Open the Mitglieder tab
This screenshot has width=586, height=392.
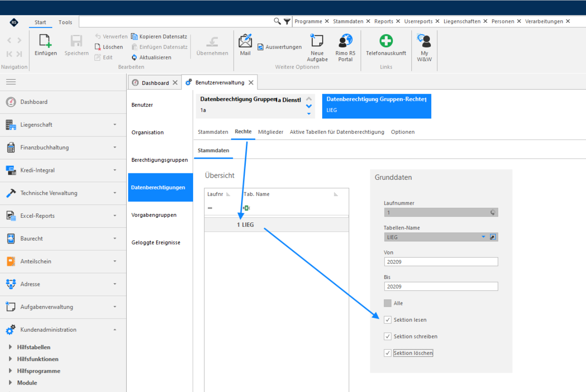[271, 132]
